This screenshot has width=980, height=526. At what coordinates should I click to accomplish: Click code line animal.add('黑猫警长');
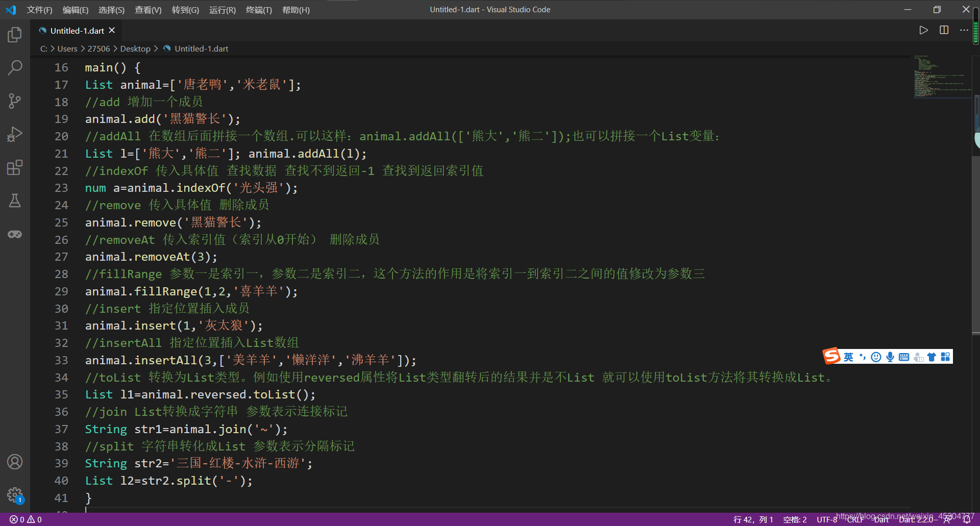point(162,119)
